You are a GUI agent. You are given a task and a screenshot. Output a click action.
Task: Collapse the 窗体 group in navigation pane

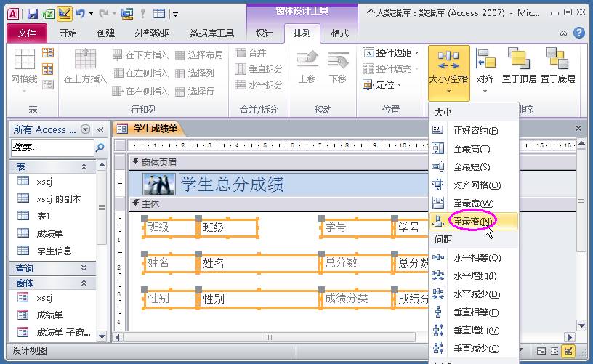[84, 283]
